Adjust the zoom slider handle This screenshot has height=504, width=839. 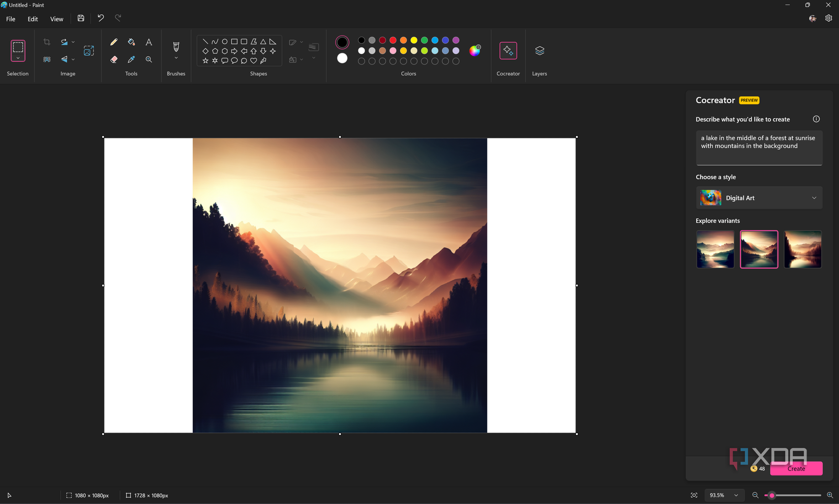[x=772, y=495]
